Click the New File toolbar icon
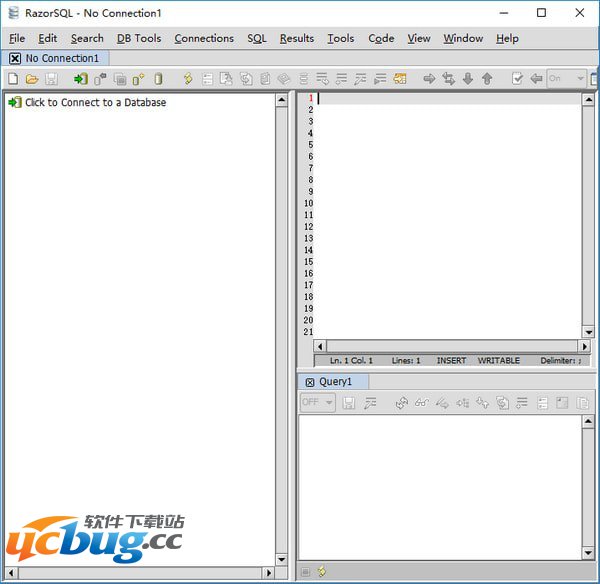 [13, 79]
